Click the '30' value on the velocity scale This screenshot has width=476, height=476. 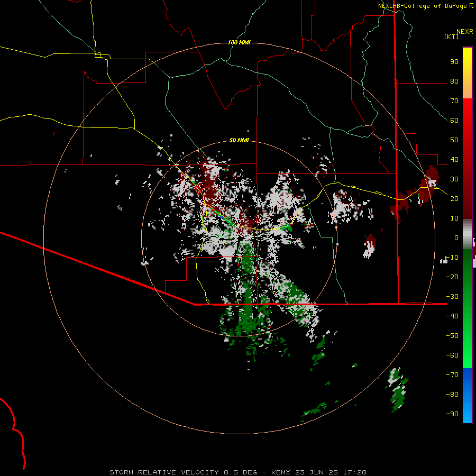[454, 179]
